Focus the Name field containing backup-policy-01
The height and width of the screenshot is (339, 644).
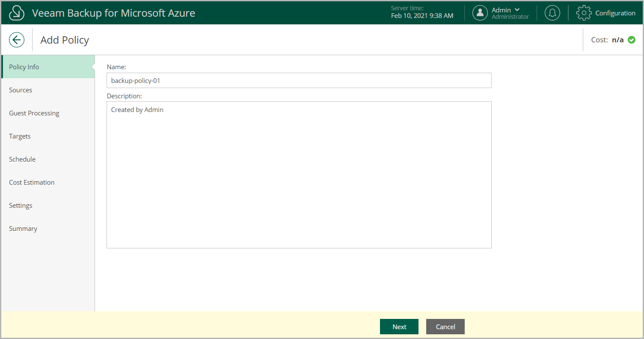click(x=299, y=80)
